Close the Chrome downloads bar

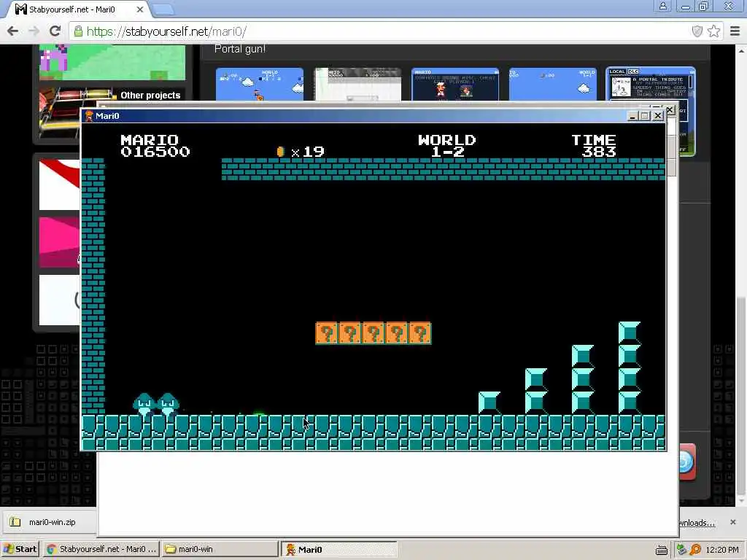732,522
